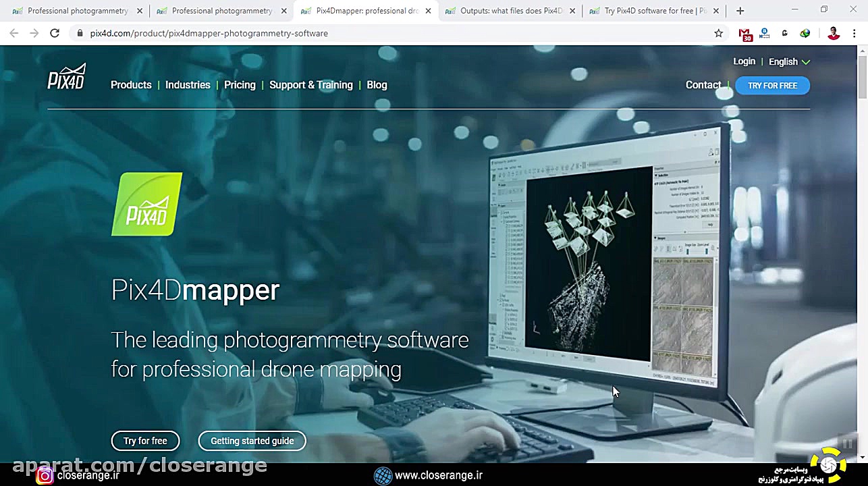Image resolution: width=868 pixels, height=486 pixels.
Task: Restore down the Chrome window
Action: tap(824, 10)
